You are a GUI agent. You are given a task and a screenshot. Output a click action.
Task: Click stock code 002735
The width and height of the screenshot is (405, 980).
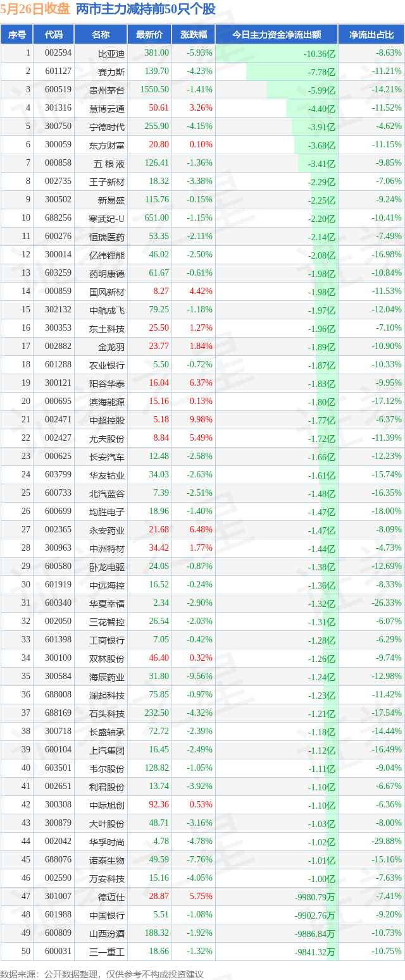pos(58,181)
